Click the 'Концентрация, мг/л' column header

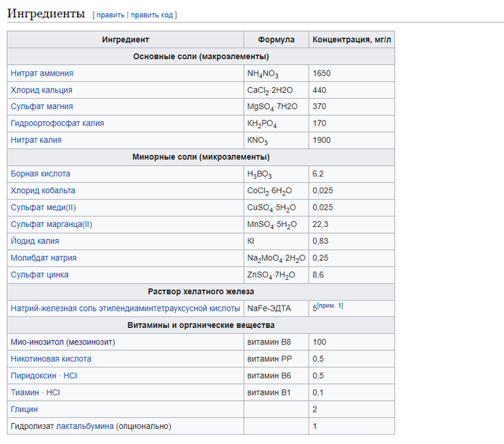351,40
